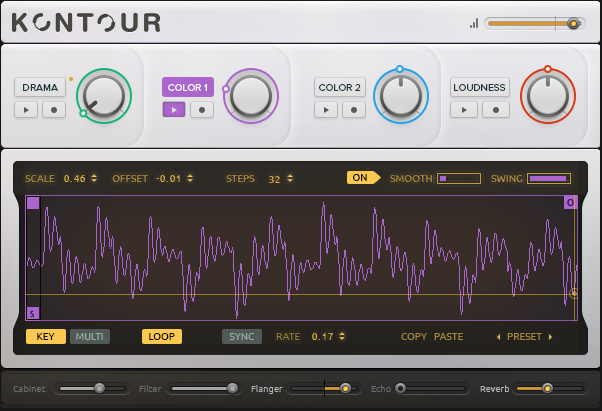
Task: Click the COPY button
Action: 414,337
